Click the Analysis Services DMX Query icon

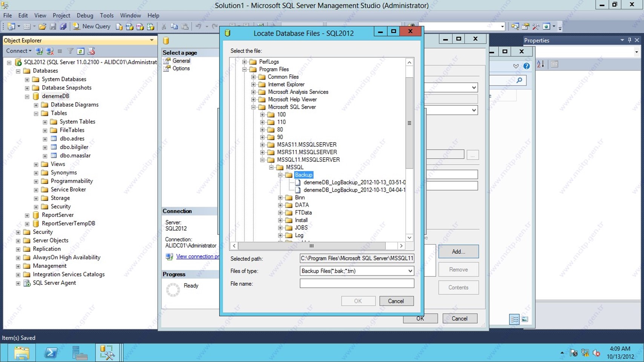pos(140,26)
